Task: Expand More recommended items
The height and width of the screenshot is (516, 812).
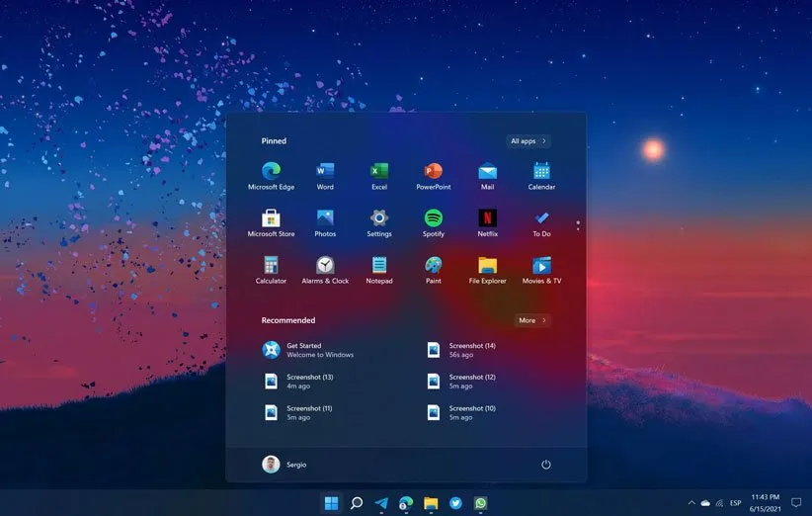Action: pyautogui.click(x=532, y=320)
